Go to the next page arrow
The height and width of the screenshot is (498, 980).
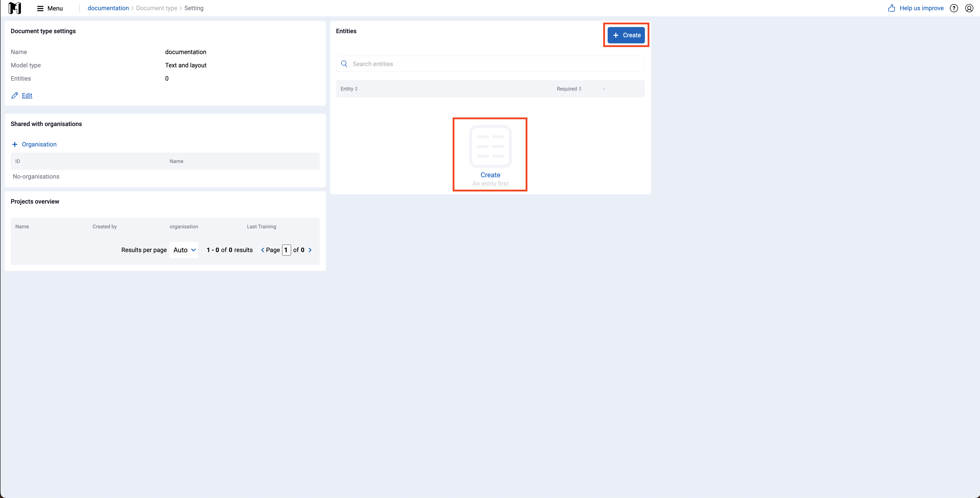pos(310,250)
